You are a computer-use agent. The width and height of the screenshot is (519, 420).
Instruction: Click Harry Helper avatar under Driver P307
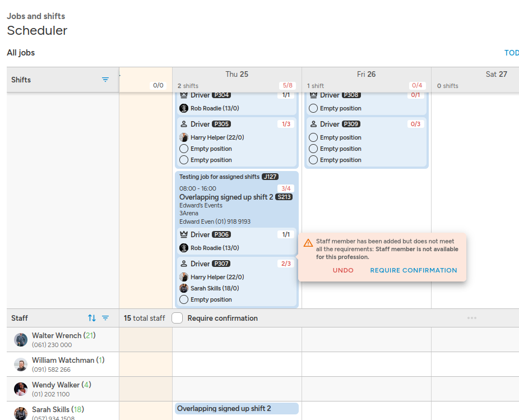pyautogui.click(x=184, y=277)
